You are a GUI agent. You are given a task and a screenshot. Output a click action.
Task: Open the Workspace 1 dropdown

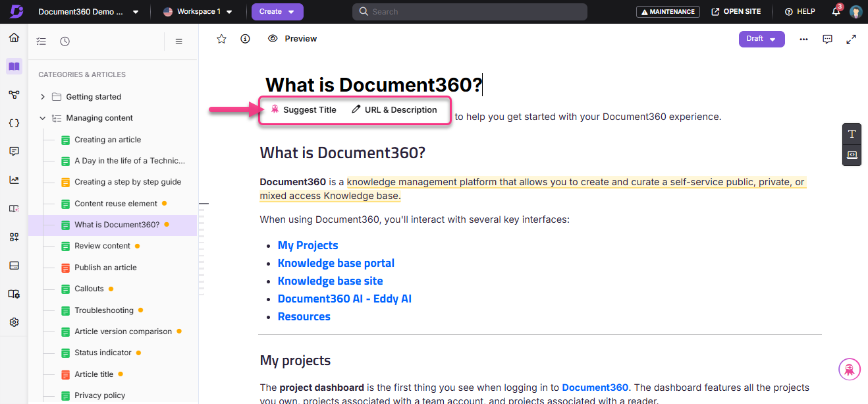(x=198, y=11)
